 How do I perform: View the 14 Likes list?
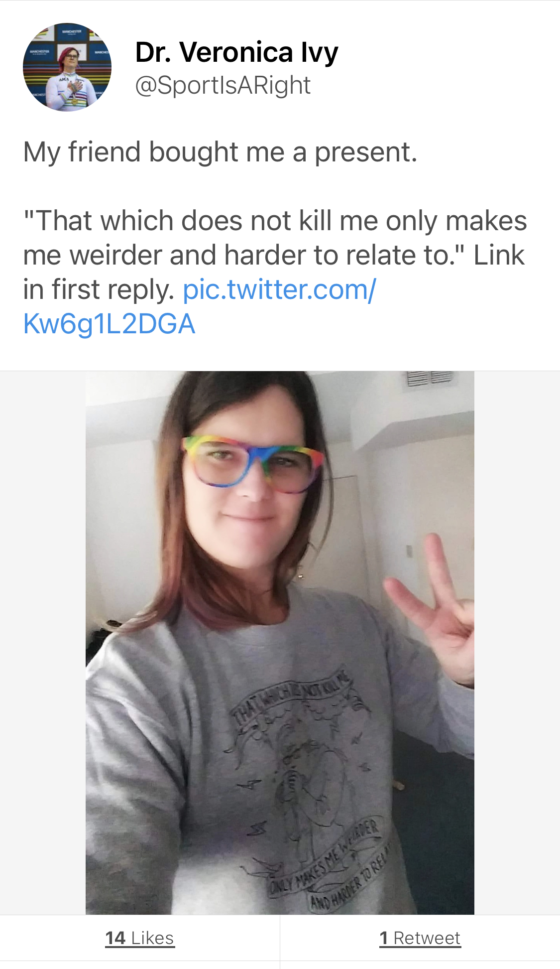[x=140, y=938]
